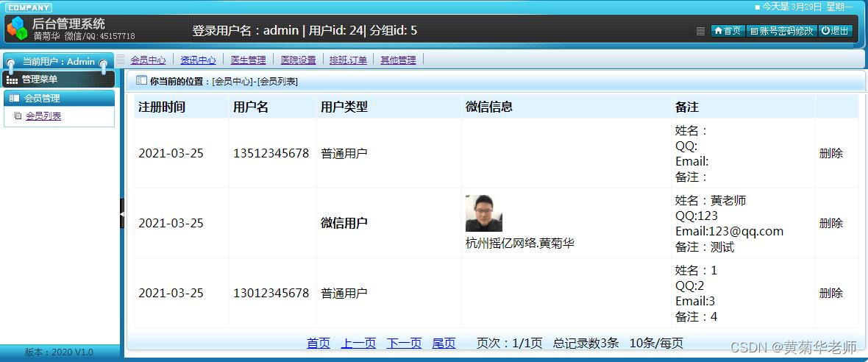Open the 医生管理 menu
Image resolution: width=868 pixels, height=362 pixels.
pyautogui.click(x=248, y=60)
